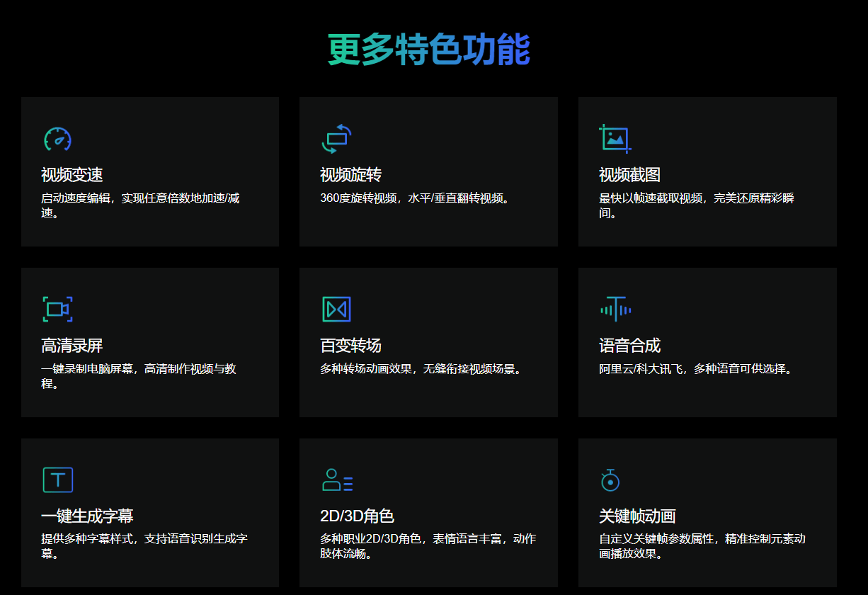Click the 视频变速 speedometer icon
Viewport: 868px width, 595px height.
point(57,139)
